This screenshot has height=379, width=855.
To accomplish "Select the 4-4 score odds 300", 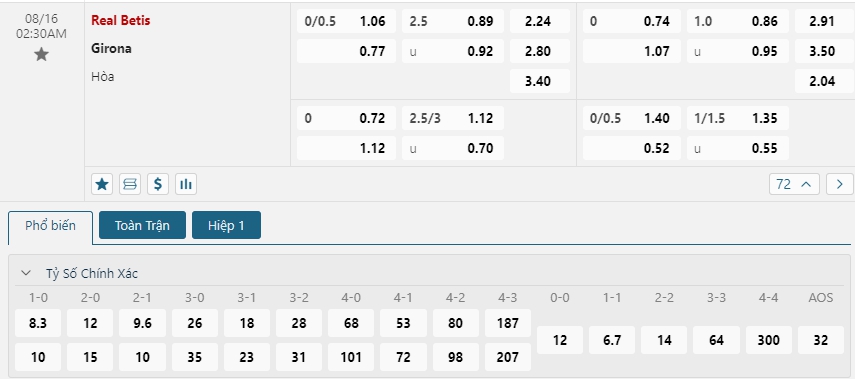I will pos(769,340).
